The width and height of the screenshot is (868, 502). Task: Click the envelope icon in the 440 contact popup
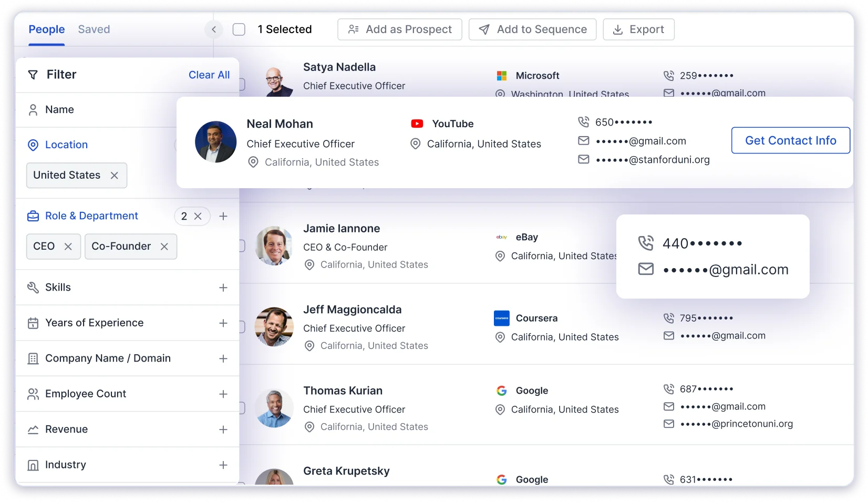[646, 269]
